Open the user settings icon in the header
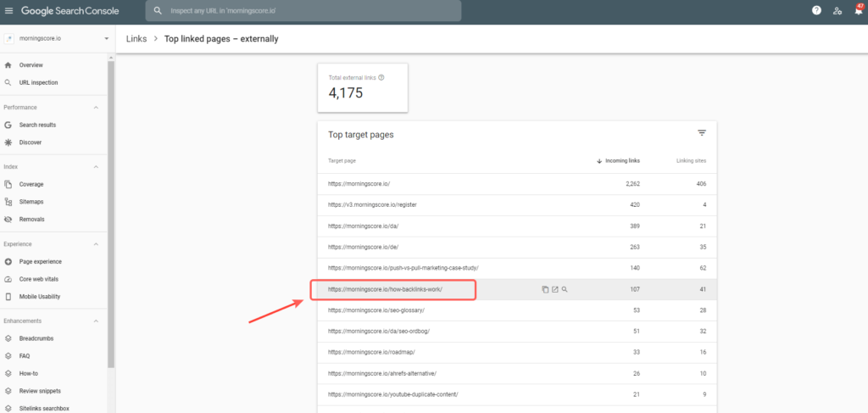Viewport: 868px width, 413px height. 837,10
